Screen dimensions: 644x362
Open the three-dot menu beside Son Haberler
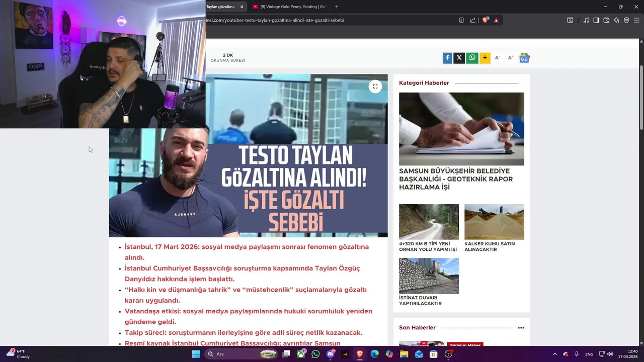tap(521, 328)
